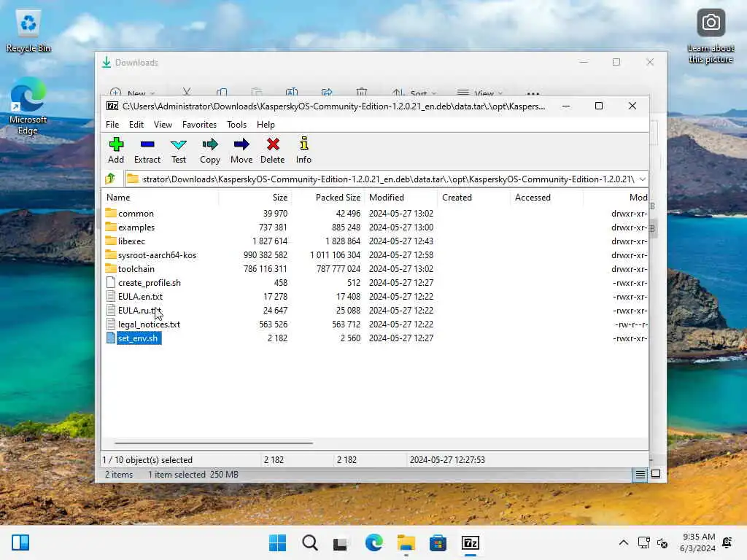Click the Delete toolbar icon
The width and height of the screenshot is (747, 560).
point(273,150)
